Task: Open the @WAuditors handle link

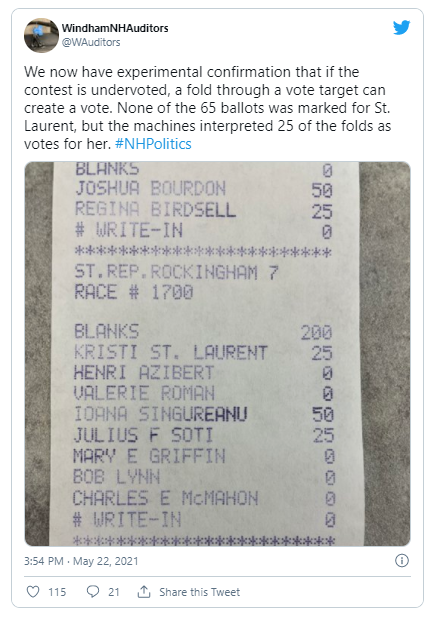Action: [x=91, y=42]
